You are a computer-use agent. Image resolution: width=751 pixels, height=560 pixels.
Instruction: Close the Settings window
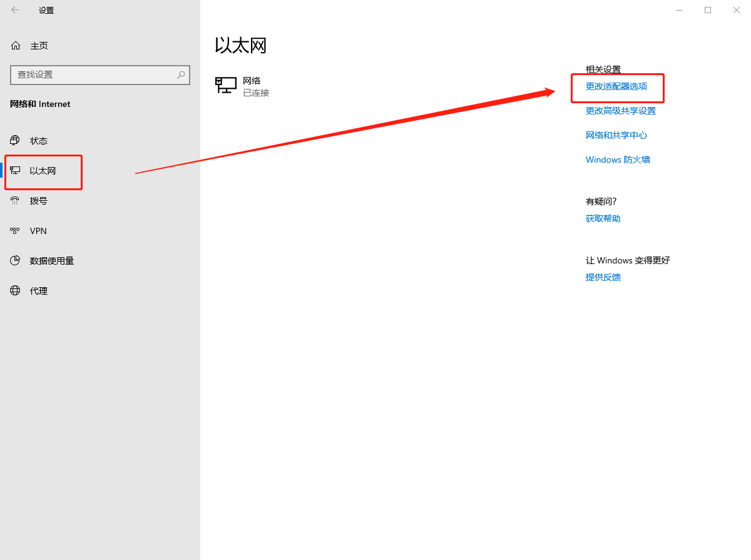point(737,10)
